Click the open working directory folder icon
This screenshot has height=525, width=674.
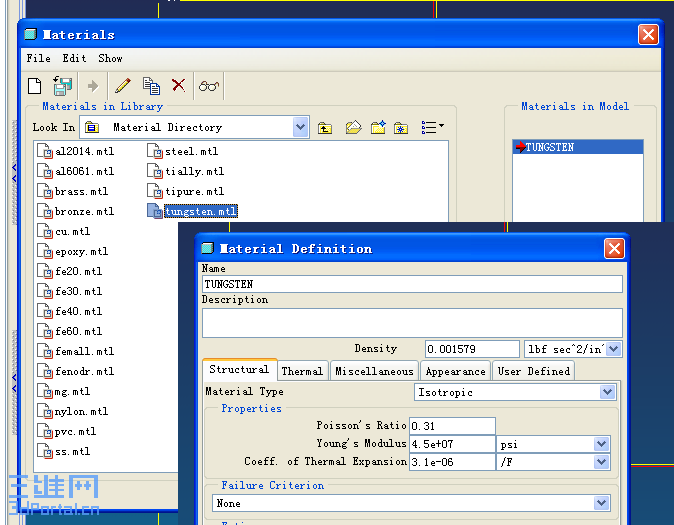pos(353,127)
